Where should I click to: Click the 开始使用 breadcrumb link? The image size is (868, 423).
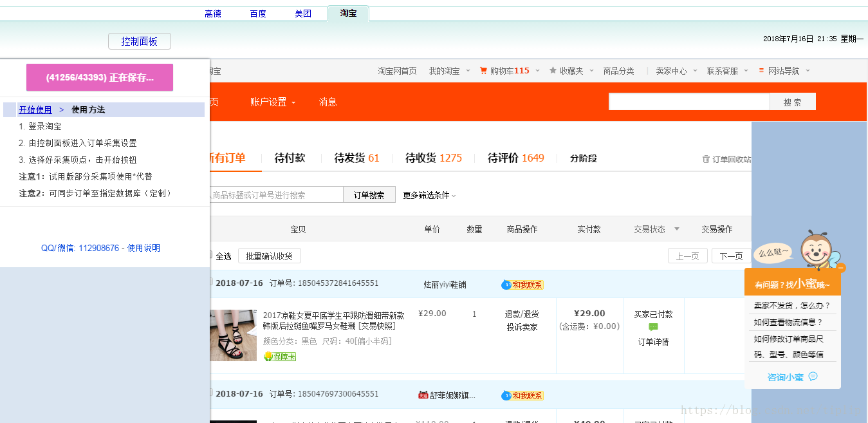[x=35, y=110]
